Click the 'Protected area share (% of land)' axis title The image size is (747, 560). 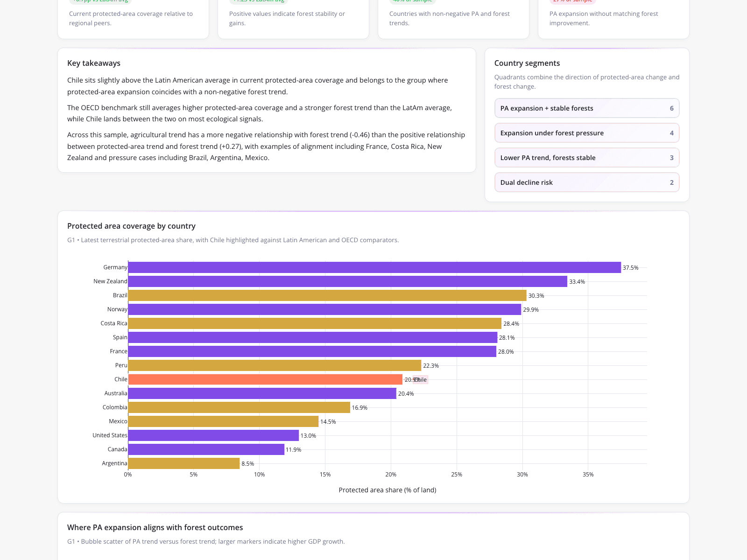click(x=388, y=490)
